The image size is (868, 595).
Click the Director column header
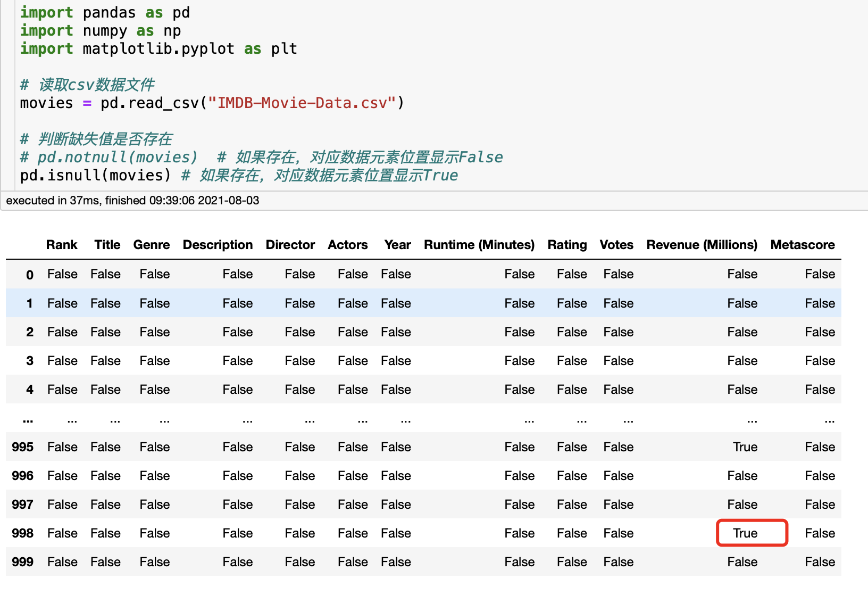(x=290, y=245)
